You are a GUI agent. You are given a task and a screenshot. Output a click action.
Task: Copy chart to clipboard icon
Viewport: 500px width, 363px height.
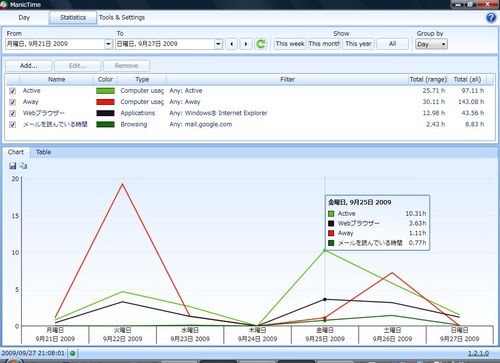pyautogui.click(x=23, y=166)
